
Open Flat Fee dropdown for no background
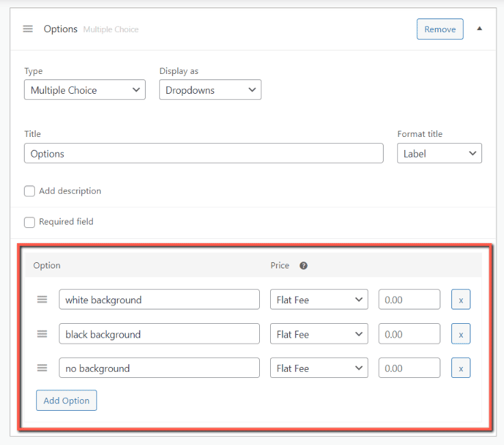click(319, 368)
